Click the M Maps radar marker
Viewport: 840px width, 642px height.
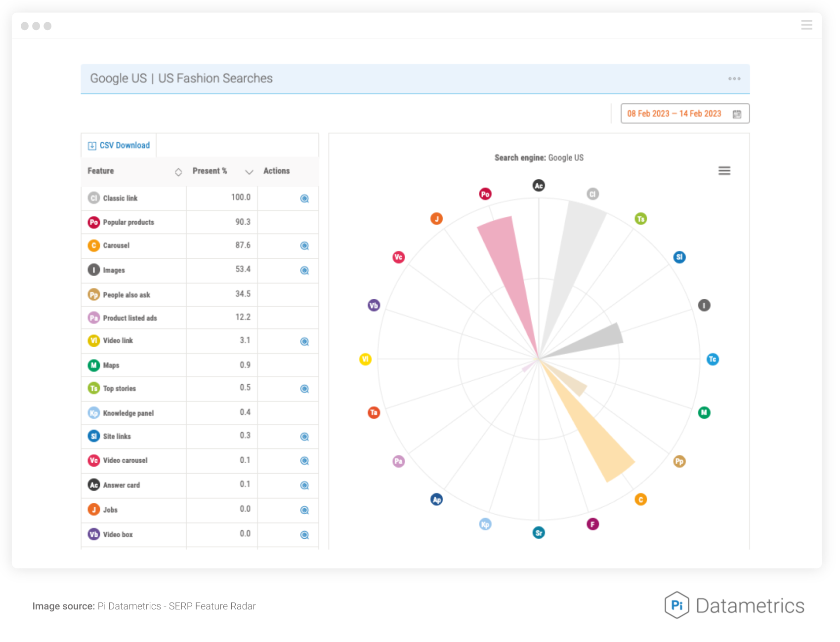(x=704, y=413)
